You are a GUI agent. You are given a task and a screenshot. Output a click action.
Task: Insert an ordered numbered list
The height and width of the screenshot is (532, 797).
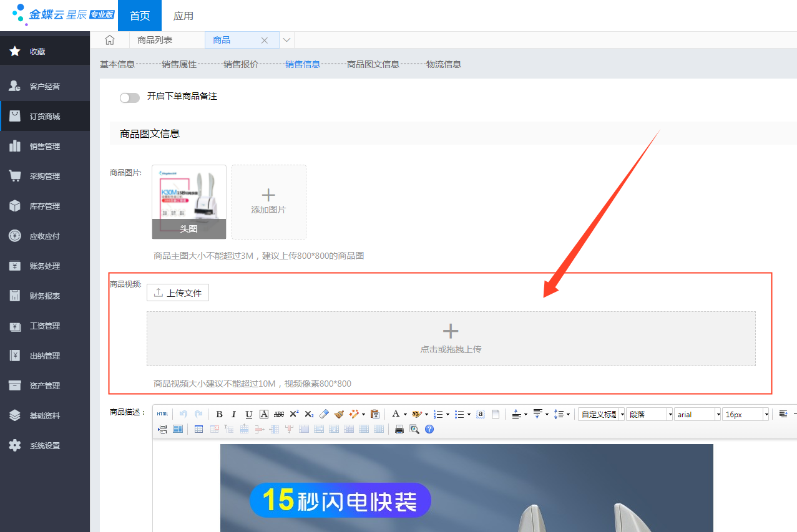438,414
